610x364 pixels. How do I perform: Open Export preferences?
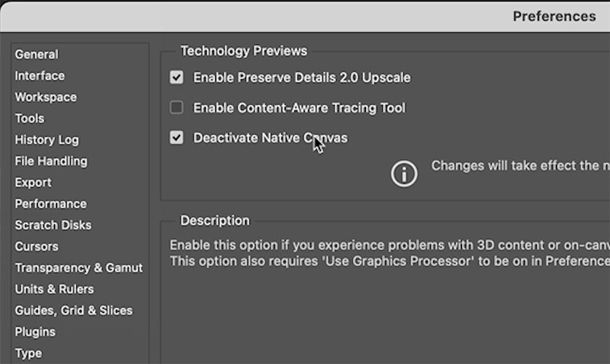point(33,183)
